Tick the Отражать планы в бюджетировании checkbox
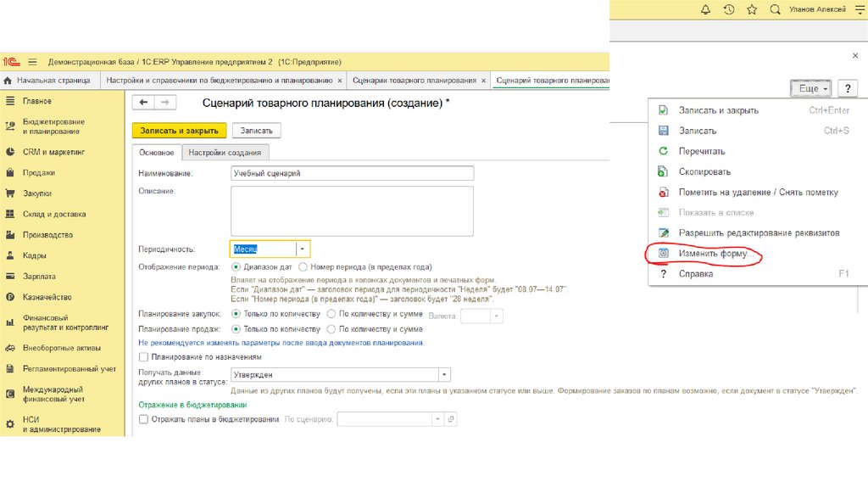 (x=143, y=419)
